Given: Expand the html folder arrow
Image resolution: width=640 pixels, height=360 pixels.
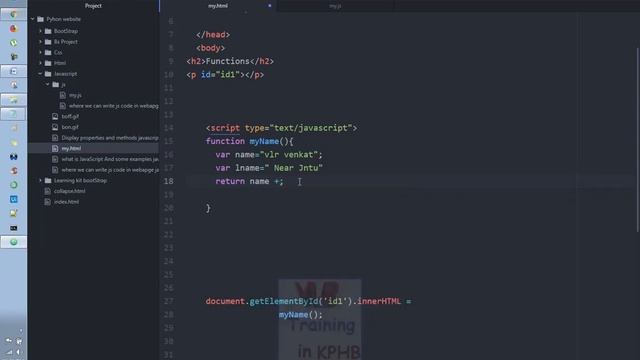Looking at the screenshot, I should 40,63.
